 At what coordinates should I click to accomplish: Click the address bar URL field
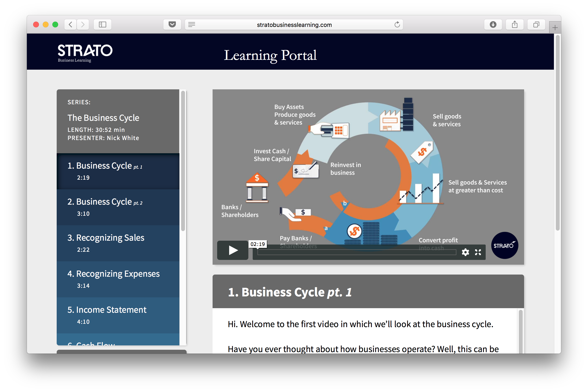click(x=294, y=25)
